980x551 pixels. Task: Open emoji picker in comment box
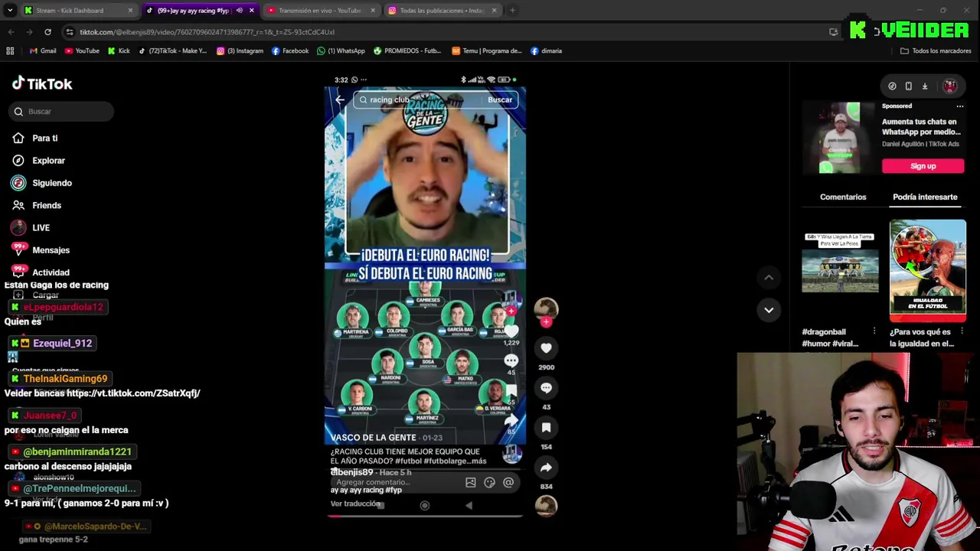(x=489, y=482)
